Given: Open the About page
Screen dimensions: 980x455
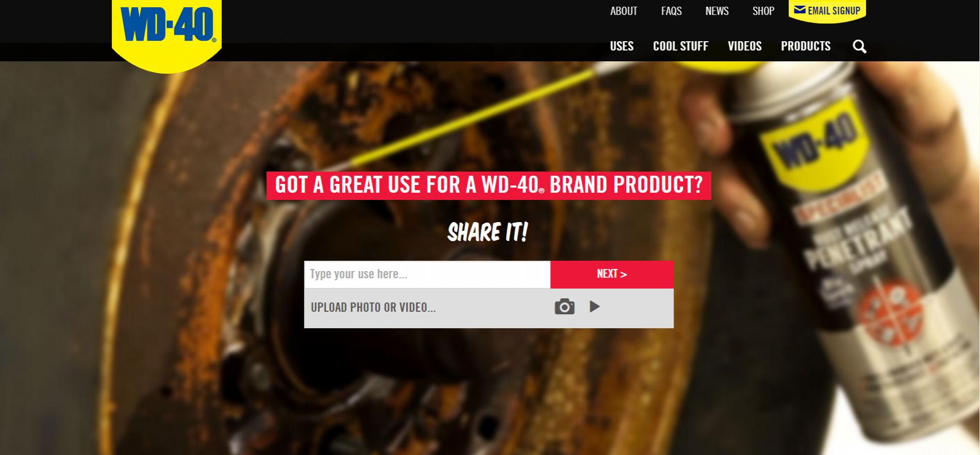Looking at the screenshot, I should coord(624,11).
